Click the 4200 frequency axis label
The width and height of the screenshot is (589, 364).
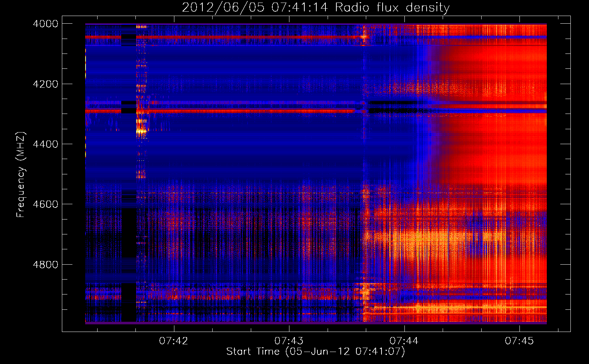pos(46,84)
